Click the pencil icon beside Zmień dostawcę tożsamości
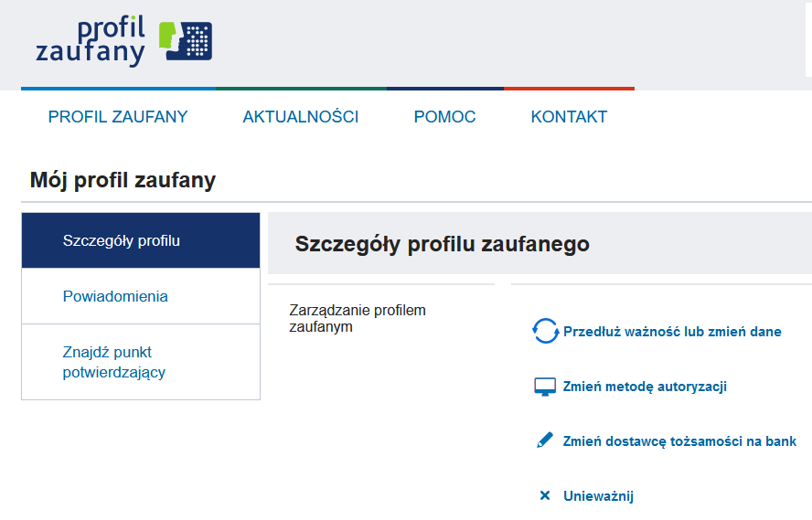 tap(545, 440)
